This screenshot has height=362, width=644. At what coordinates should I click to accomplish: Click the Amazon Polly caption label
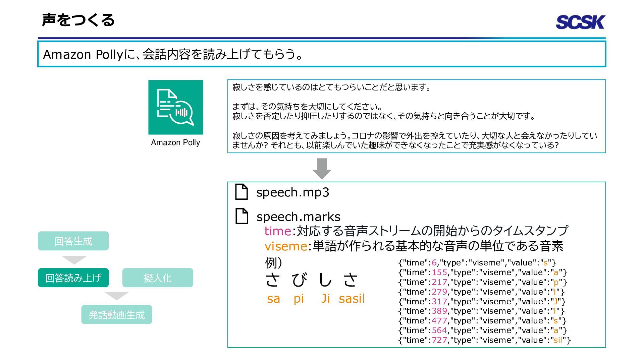pyautogui.click(x=175, y=142)
